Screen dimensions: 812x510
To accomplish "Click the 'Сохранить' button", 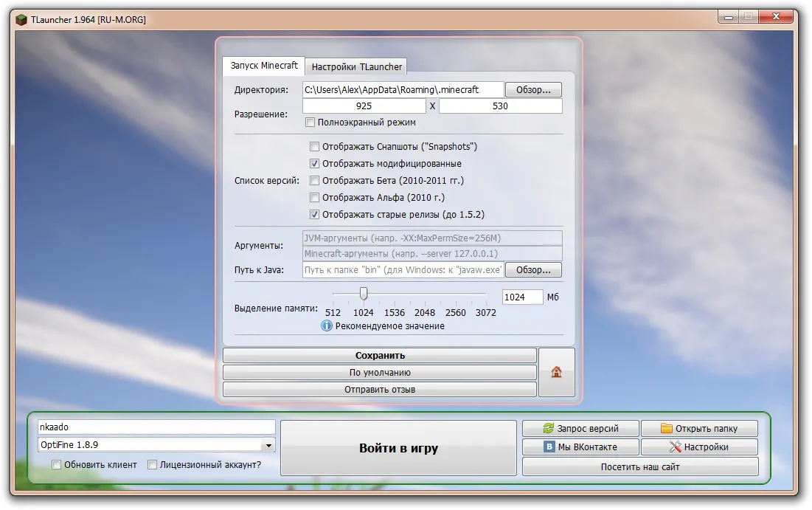I will click(380, 356).
